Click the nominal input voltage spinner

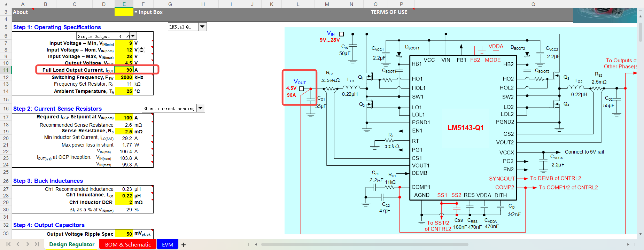coord(141,50)
